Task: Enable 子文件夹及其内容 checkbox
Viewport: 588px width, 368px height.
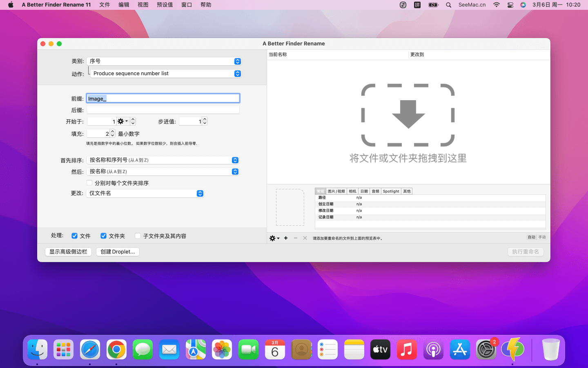Action: click(138, 236)
